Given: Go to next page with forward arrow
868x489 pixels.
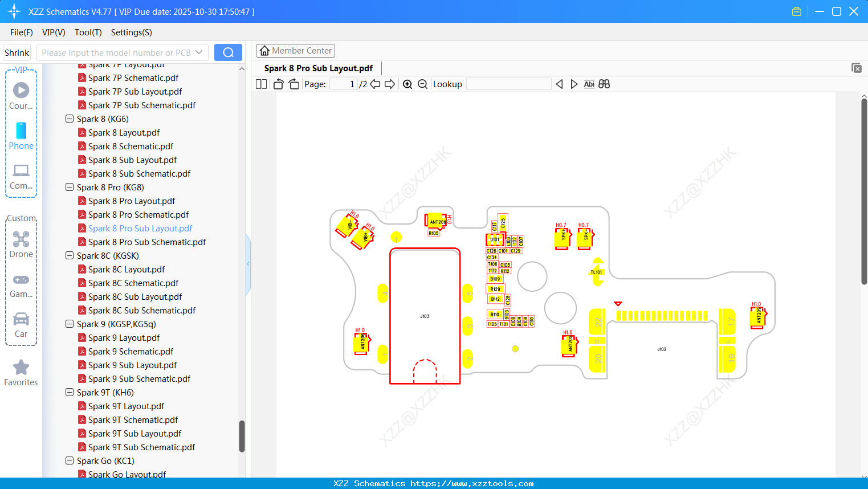Looking at the screenshot, I should click(389, 84).
